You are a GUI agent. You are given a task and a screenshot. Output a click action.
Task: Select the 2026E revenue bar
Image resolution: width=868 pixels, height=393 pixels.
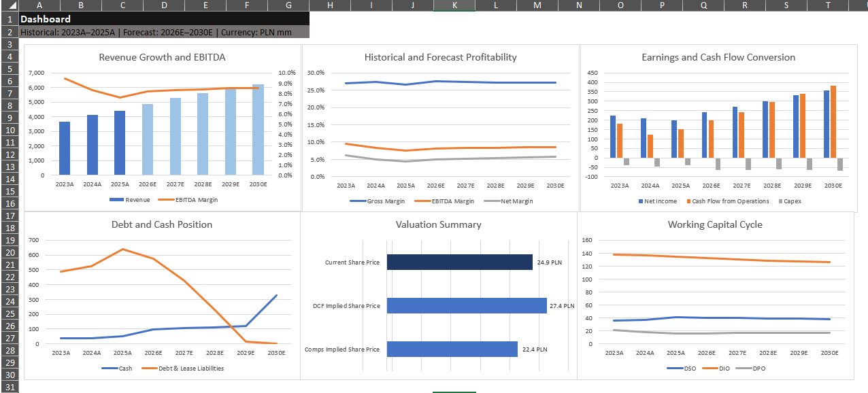coord(148,139)
